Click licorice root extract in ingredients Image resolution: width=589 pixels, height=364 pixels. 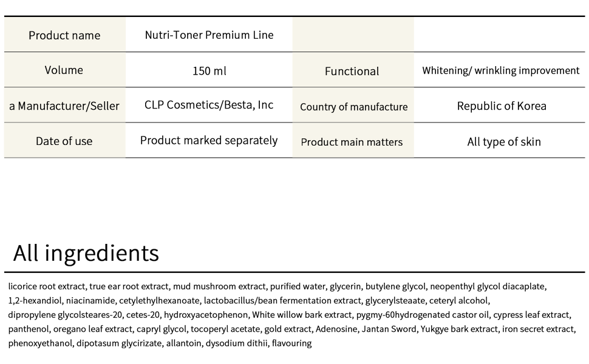(x=47, y=286)
